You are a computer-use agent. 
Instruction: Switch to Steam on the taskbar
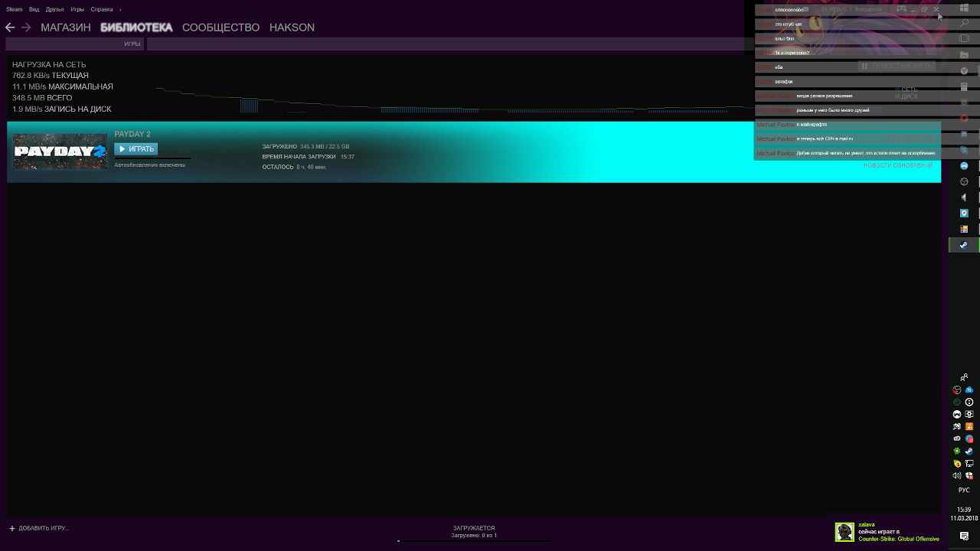pos(964,245)
